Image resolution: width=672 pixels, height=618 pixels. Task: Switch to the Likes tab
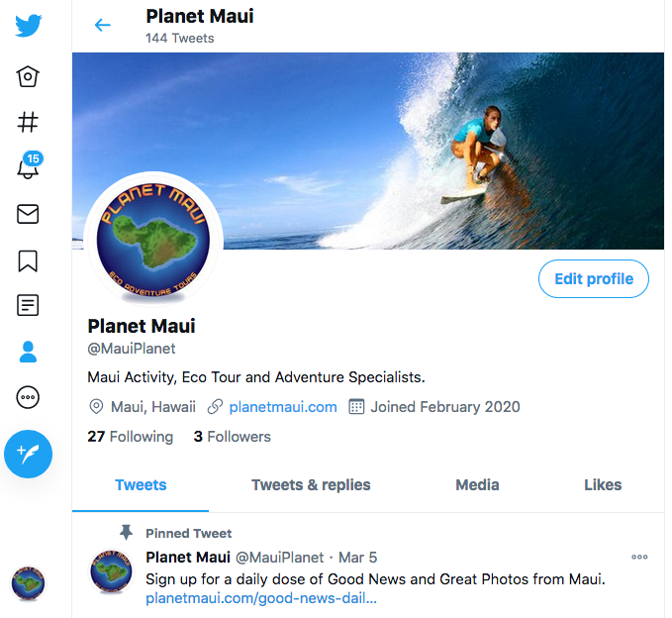(603, 485)
